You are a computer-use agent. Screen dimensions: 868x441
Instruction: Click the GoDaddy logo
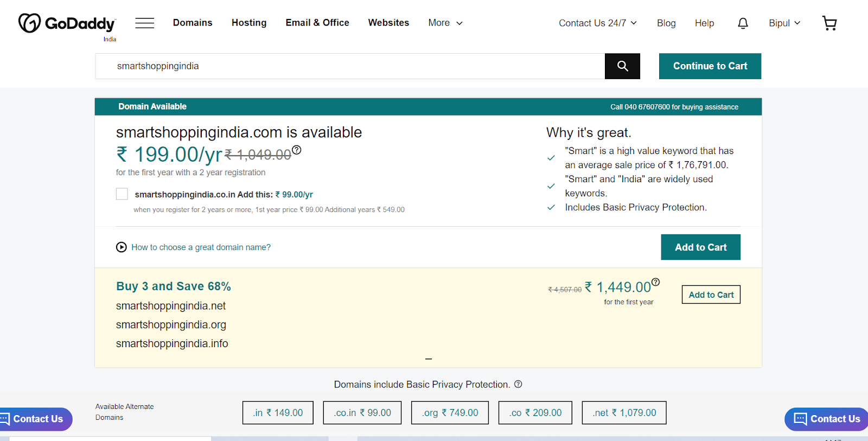click(x=67, y=23)
